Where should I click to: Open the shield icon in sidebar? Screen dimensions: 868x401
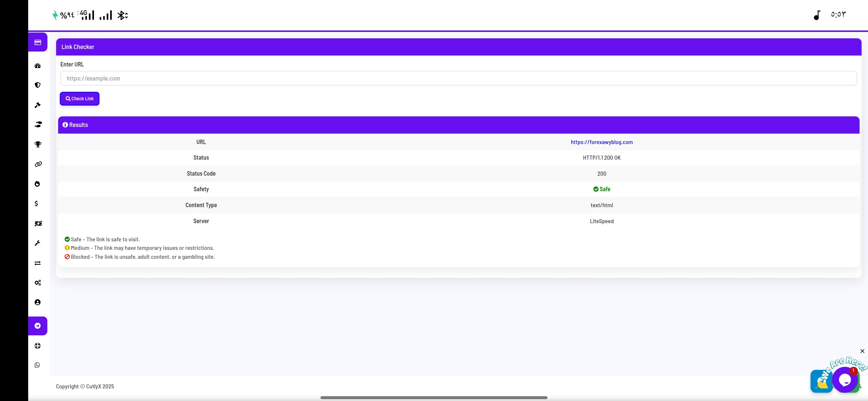37,85
